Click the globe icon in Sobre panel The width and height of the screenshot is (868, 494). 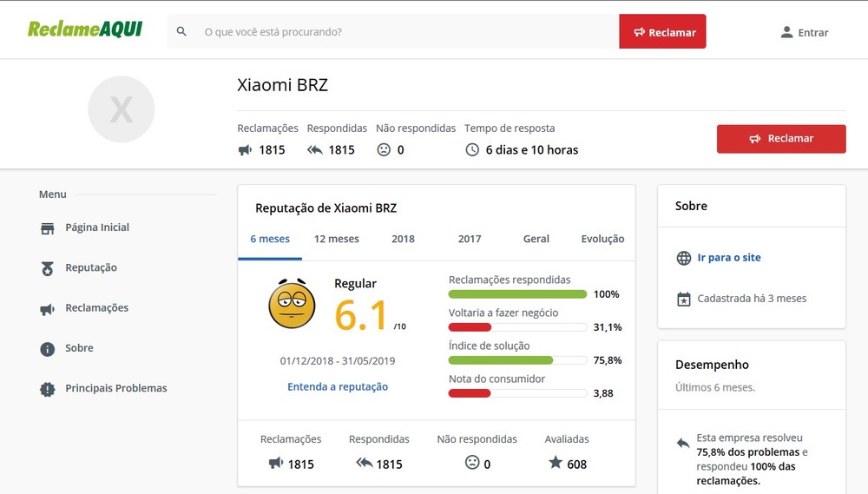pos(684,258)
